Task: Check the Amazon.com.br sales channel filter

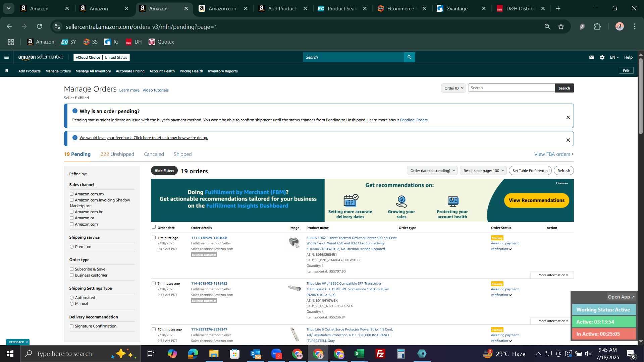Action: pyautogui.click(x=71, y=212)
